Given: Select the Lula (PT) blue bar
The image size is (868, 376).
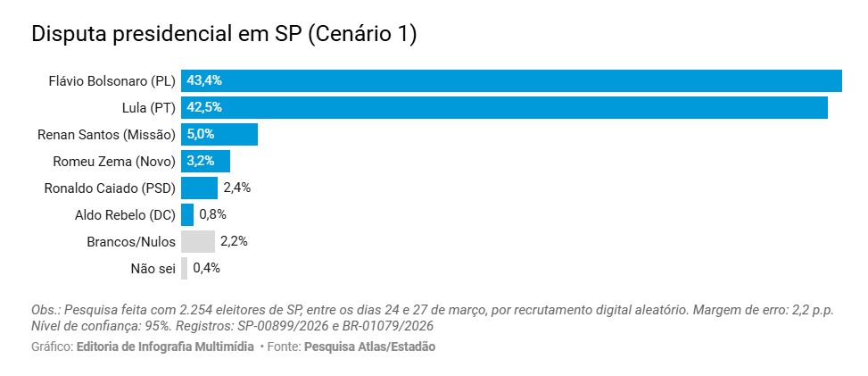Looking at the screenshot, I should pyautogui.click(x=504, y=107).
